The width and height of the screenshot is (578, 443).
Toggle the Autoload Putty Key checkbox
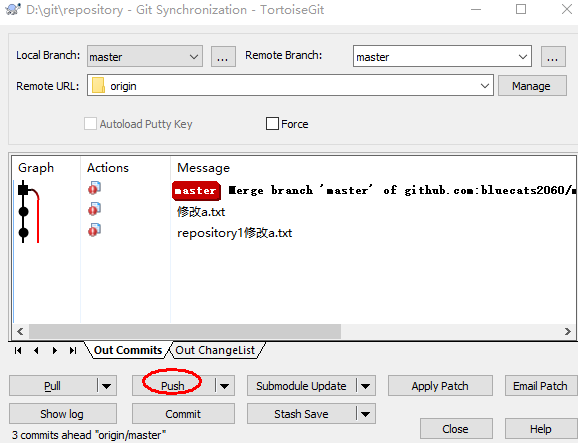pos(90,123)
